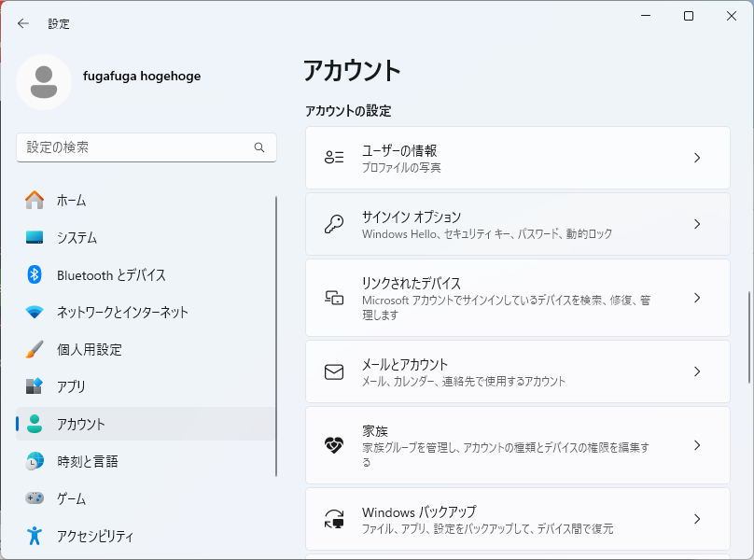Click the search magnifier icon in 設定の検索
The image size is (754, 560).
[x=259, y=147]
